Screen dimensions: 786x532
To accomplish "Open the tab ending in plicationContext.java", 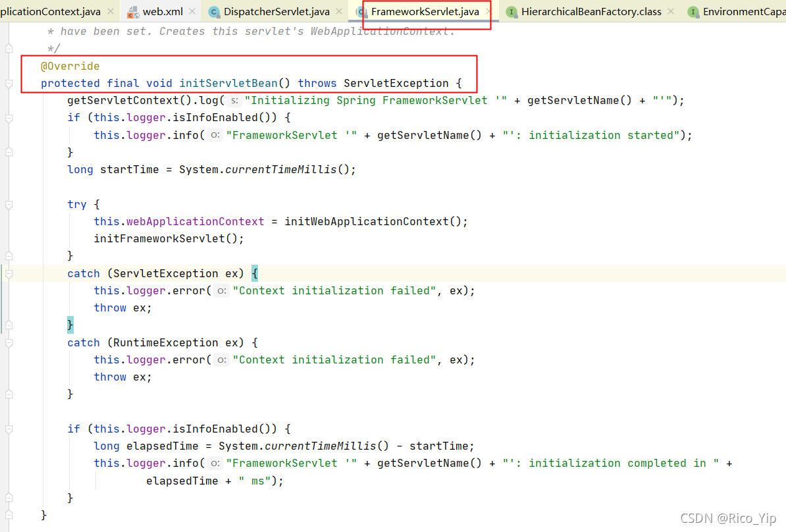I will pos(50,12).
